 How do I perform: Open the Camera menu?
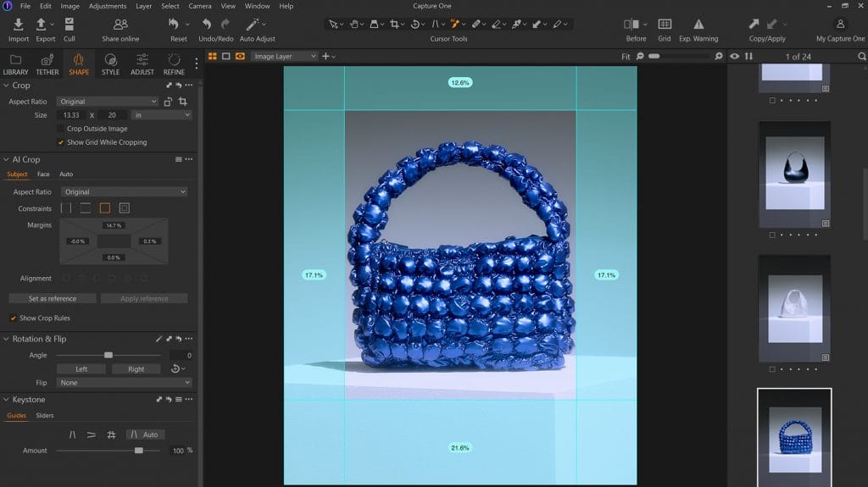tap(200, 6)
